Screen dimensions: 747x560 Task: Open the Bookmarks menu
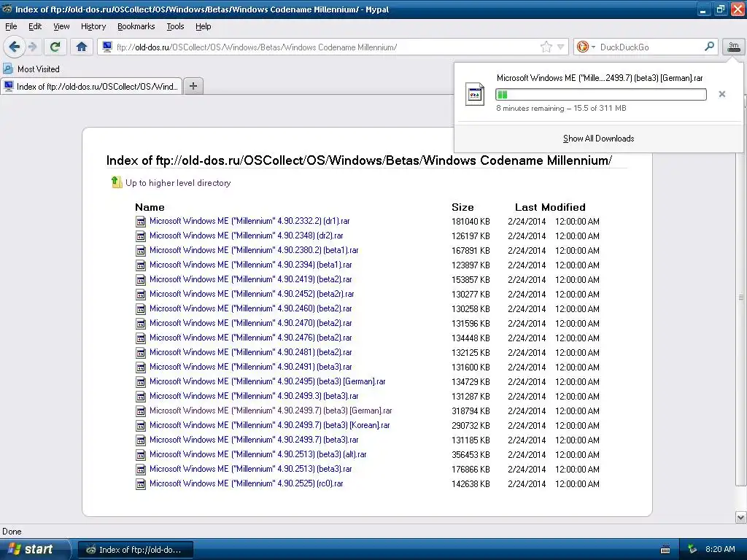pyautogui.click(x=136, y=27)
